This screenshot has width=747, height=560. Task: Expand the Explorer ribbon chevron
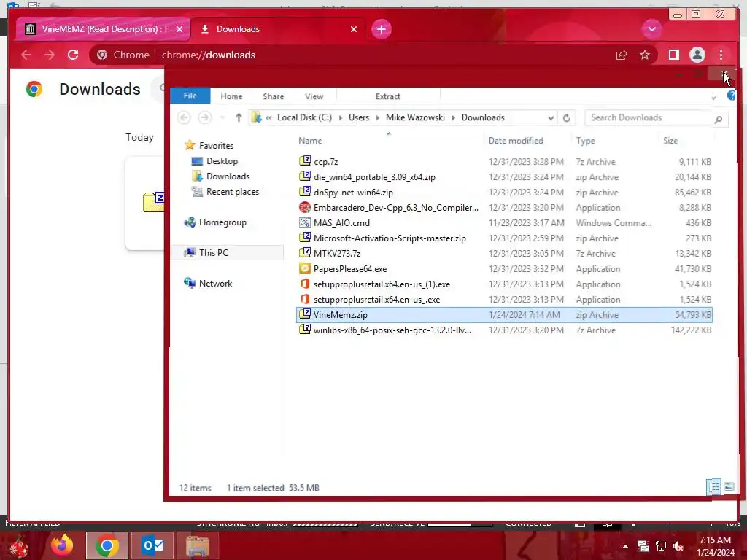coord(713,97)
